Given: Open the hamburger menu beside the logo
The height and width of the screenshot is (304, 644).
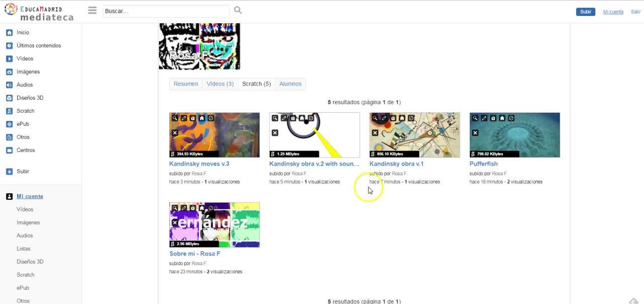Looking at the screenshot, I should coord(92,10).
